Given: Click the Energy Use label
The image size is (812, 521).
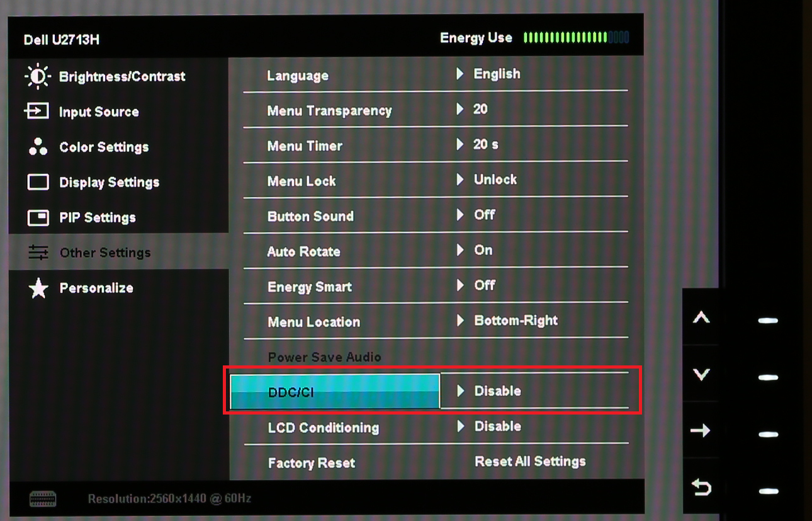Looking at the screenshot, I should (x=476, y=38).
